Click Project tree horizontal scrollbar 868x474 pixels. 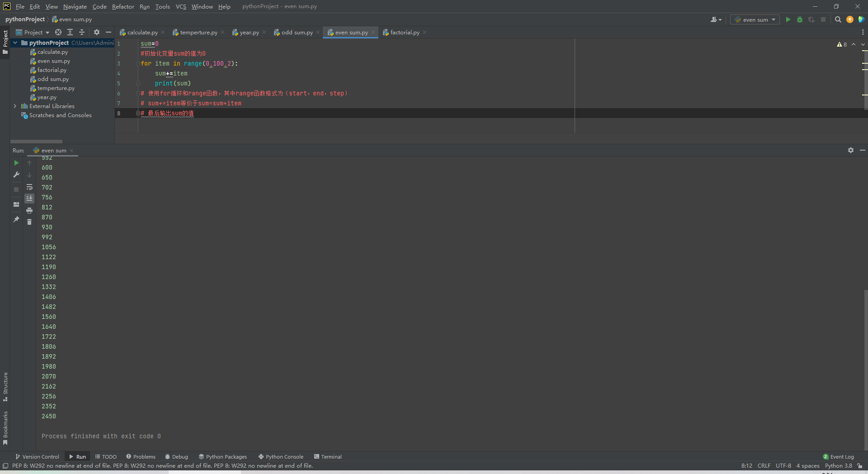click(x=36, y=142)
